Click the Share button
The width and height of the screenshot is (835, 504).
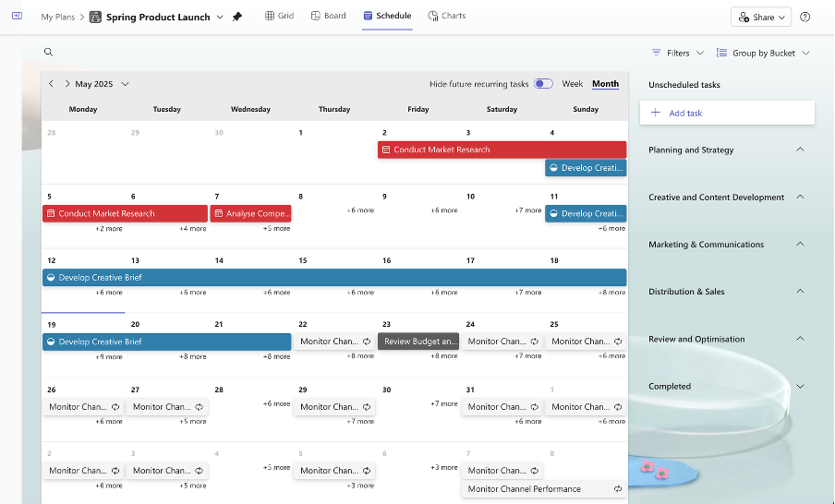761,17
